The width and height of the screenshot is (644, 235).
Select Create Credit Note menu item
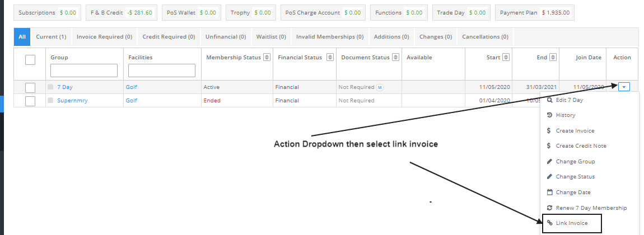[581, 145]
